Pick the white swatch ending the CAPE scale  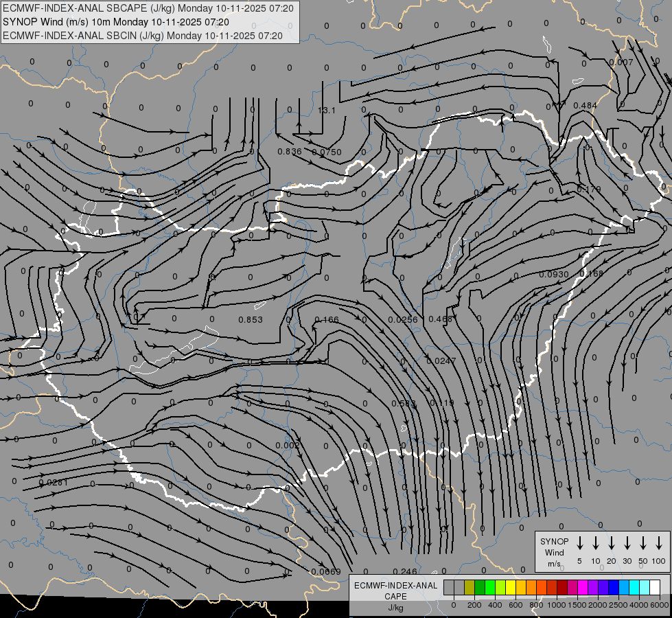654,587
